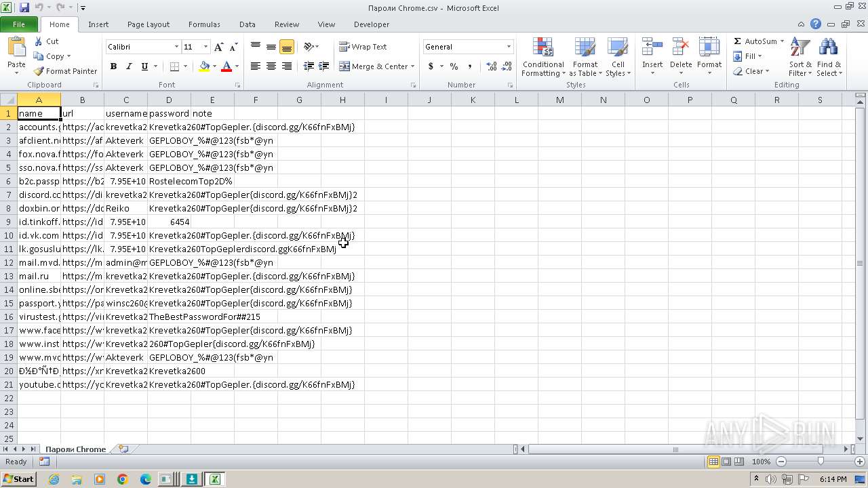
Task: Toggle Italic formatting
Action: (x=129, y=66)
